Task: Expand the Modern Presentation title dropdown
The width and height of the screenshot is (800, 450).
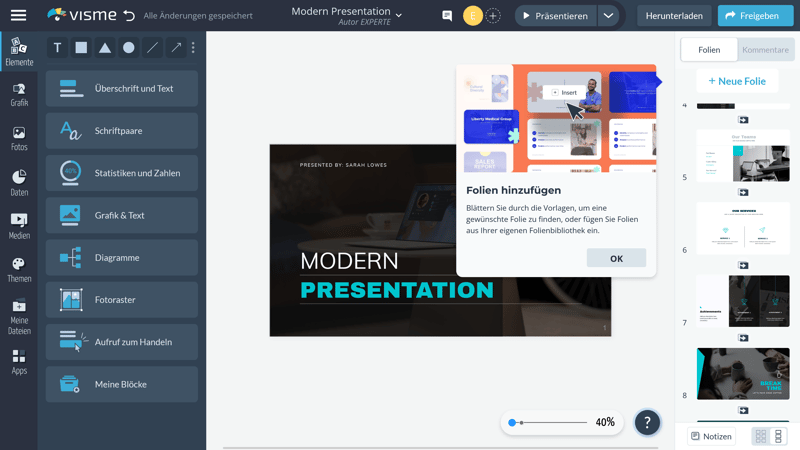Action: pyautogui.click(x=399, y=15)
